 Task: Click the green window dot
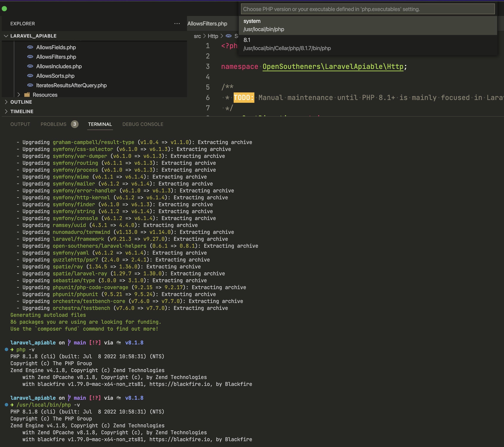(x=5, y=9)
